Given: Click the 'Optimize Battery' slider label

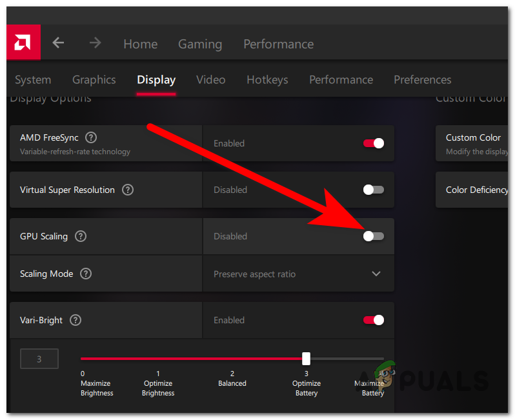Looking at the screenshot, I should [x=307, y=388].
